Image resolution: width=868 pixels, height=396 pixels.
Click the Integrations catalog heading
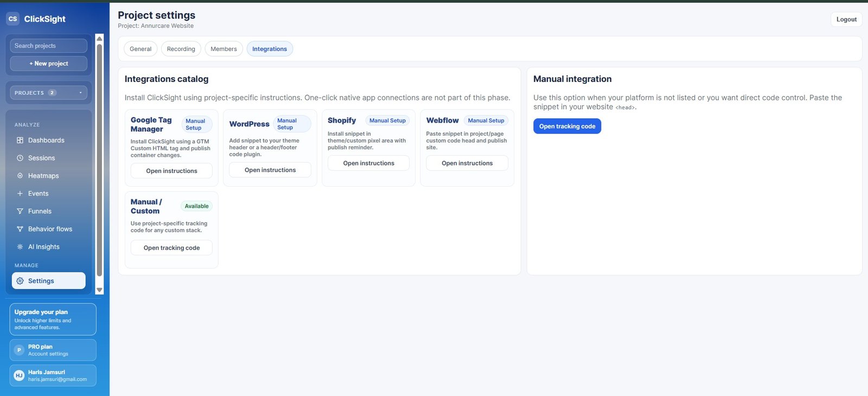click(x=167, y=79)
